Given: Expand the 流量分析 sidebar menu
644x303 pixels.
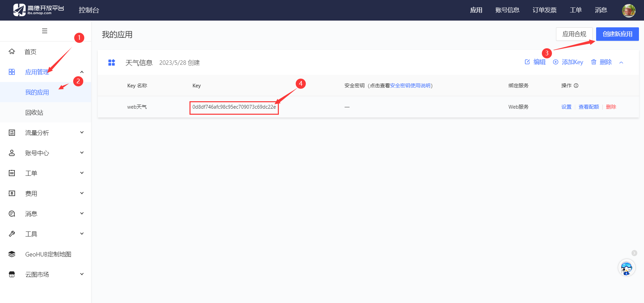Looking at the screenshot, I should pyautogui.click(x=82, y=133).
